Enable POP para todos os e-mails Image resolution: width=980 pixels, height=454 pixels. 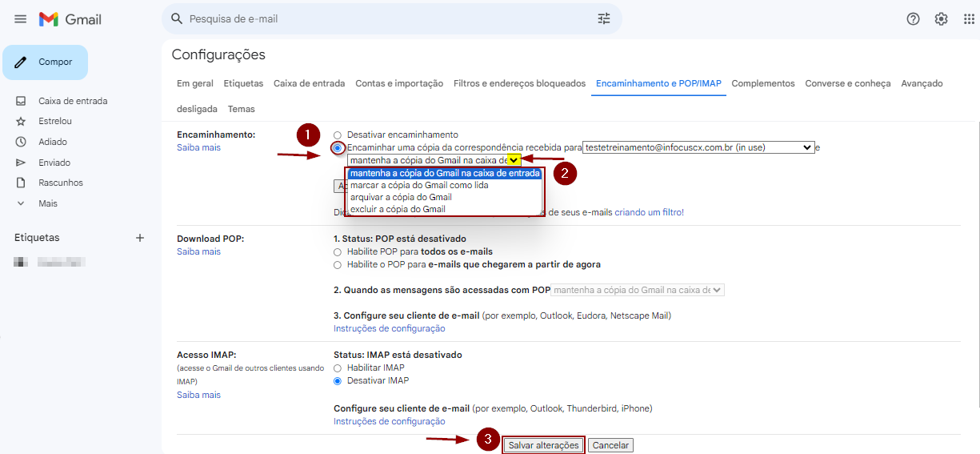(x=338, y=252)
